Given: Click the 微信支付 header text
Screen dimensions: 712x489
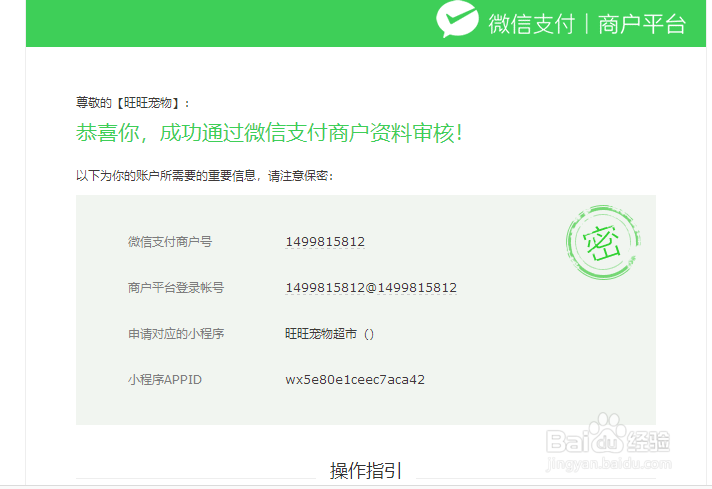Looking at the screenshot, I should tap(532, 24).
